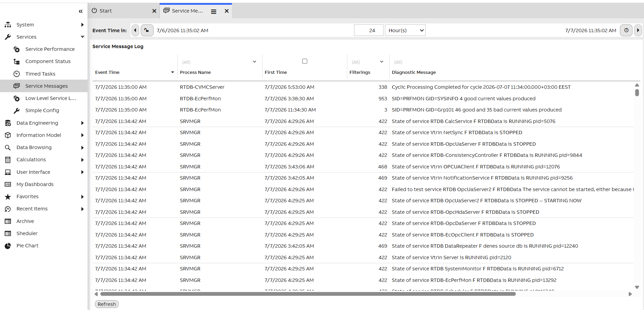Click the Data Engineering icon
This screenshot has height=310, width=644.
pos(8,123)
